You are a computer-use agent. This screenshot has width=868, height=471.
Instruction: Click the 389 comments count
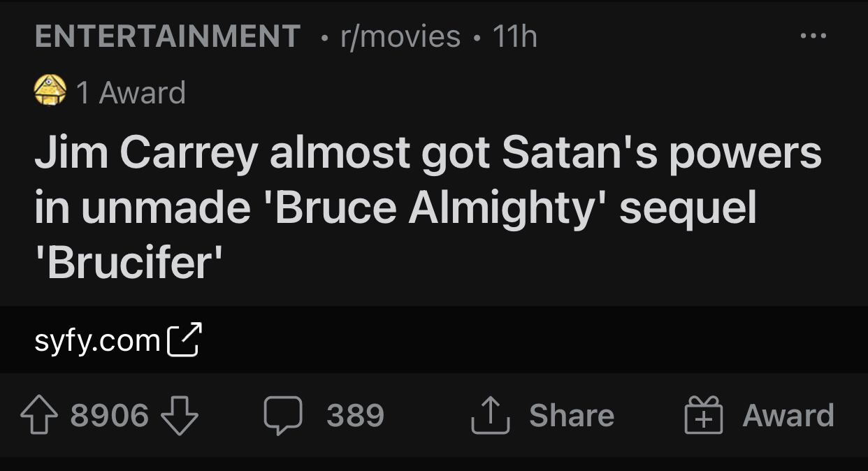(x=356, y=416)
